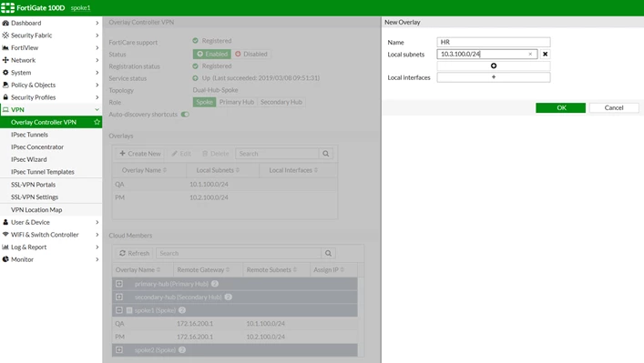Favorite Overlay Controller VPN with star
This screenshot has height=363, width=644.
(97, 122)
